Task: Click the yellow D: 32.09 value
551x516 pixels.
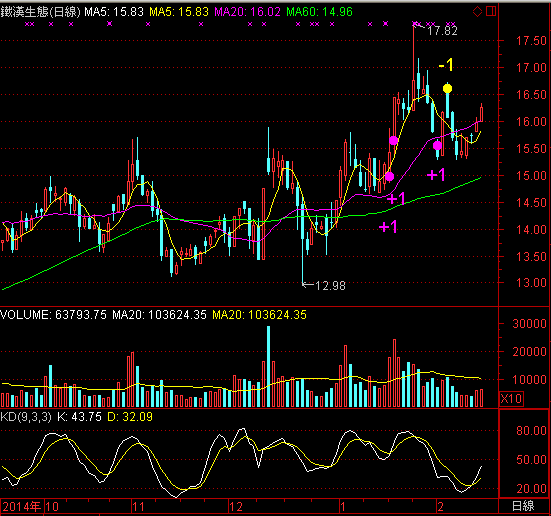Action: point(130,417)
